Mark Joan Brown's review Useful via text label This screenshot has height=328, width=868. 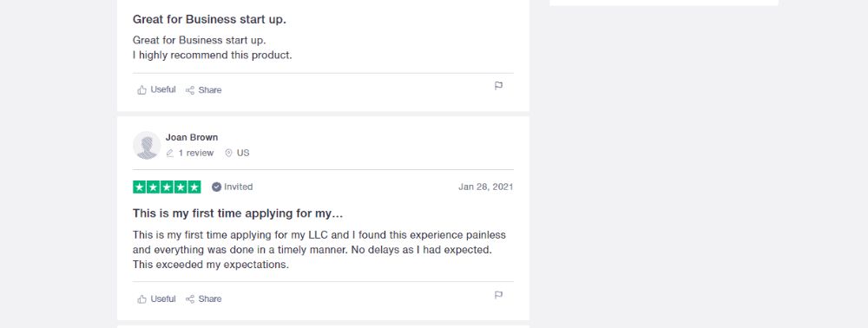click(163, 298)
